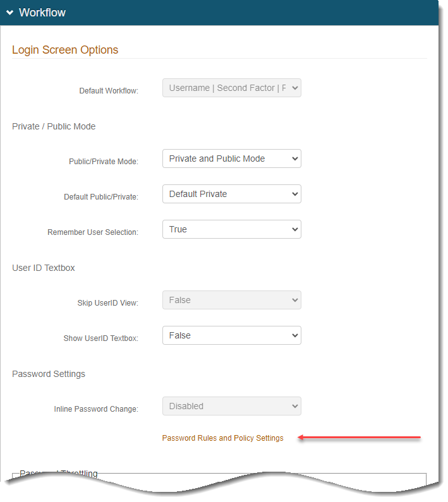
Task: Click the Login Screen Options heading
Action: [65, 50]
